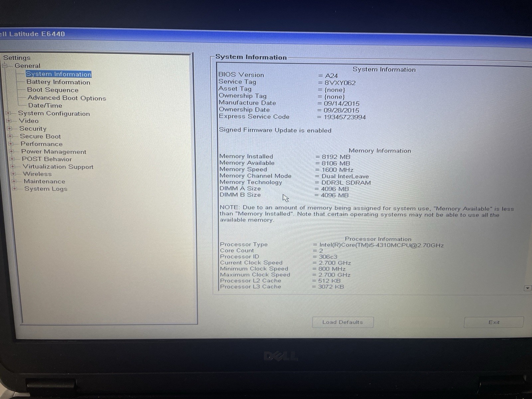Expand the Virtualization Support node
This screenshot has height=399, width=532.
pos(13,167)
